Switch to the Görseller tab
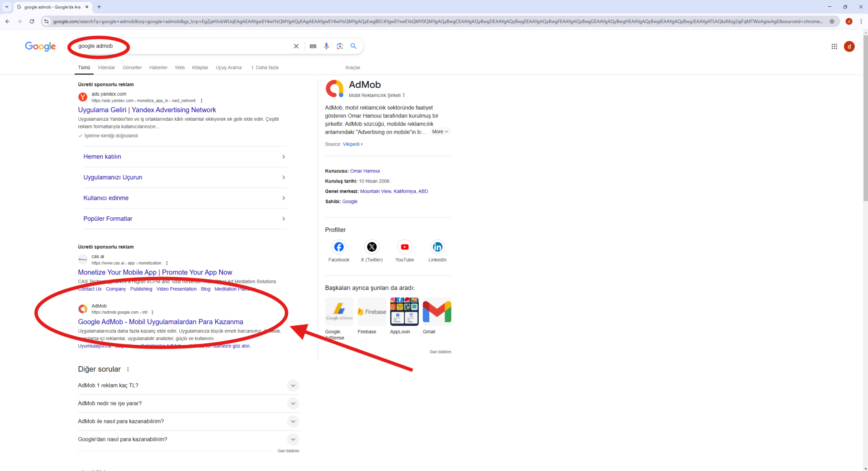868x471 pixels. coord(132,67)
